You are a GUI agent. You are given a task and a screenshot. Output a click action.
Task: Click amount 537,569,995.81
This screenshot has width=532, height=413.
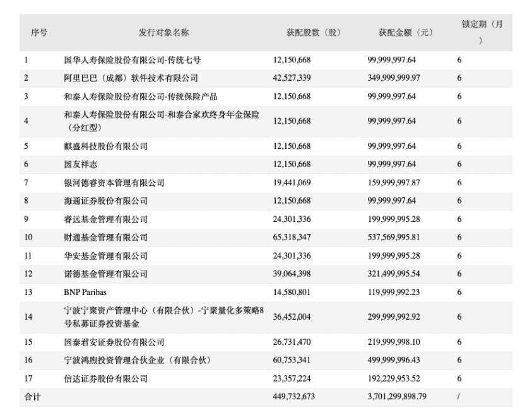[394, 237]
